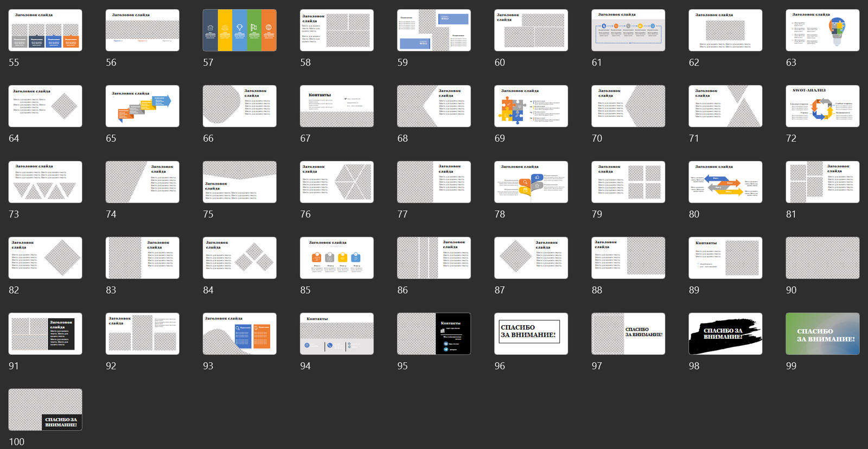This screenshot has height=449, width=868.
Task: Select slide 99 with the green-blue gradient background
Action: tap(822, 334)
